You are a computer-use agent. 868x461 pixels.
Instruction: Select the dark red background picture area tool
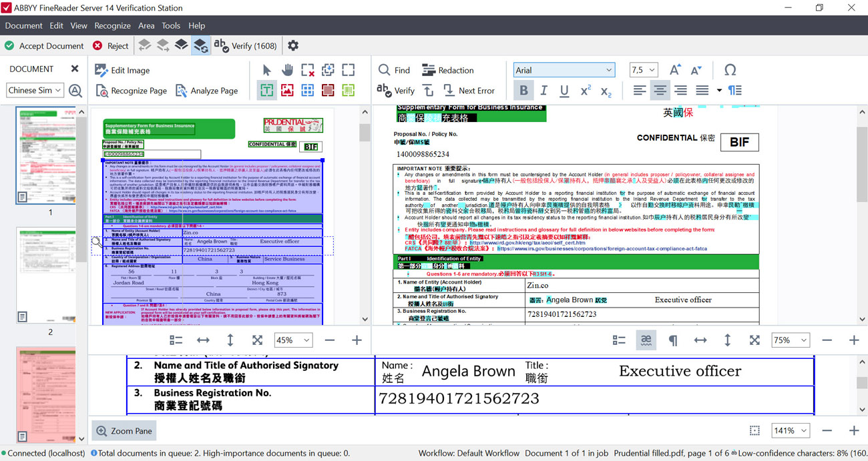click(328, 90)
